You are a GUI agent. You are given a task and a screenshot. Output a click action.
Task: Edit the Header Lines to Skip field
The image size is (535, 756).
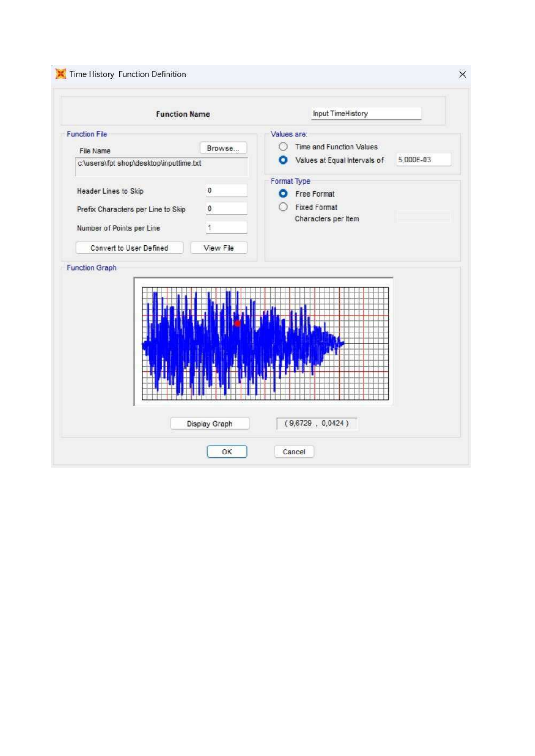pyautogui.click(x=226, y=191)
